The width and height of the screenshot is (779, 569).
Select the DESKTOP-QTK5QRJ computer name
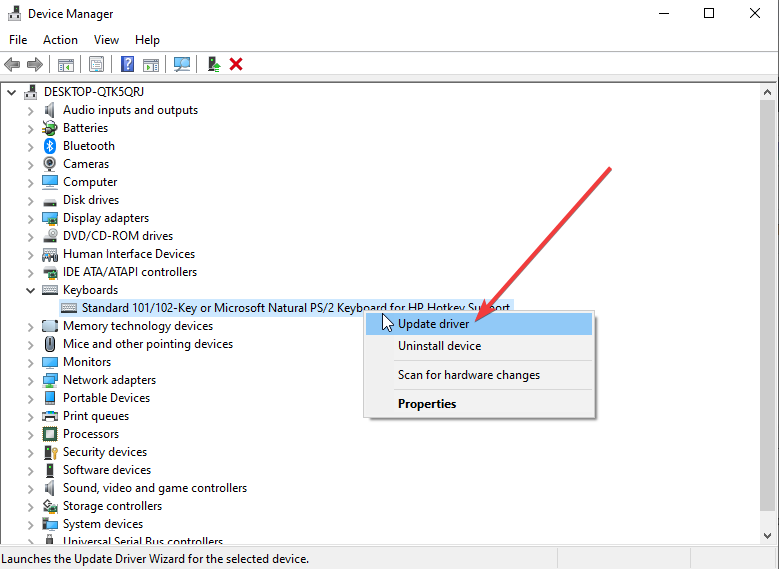(94, 91)
